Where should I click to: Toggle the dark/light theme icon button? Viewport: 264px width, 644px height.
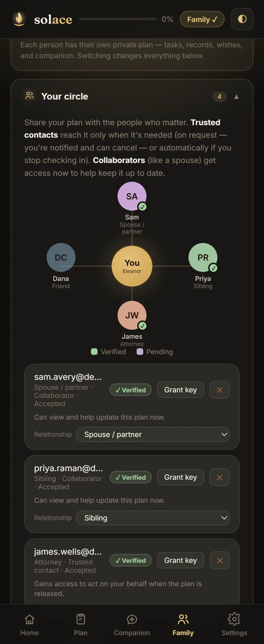[242, 19]
